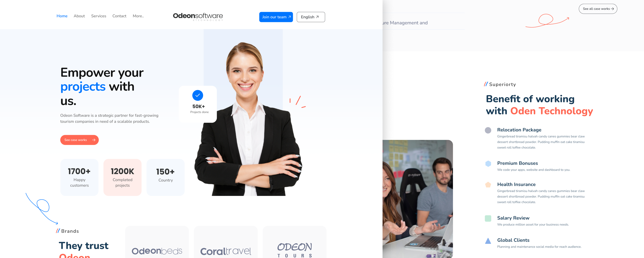Click the Contact navigation link
The image size is (644, 258).
point(119,16)
